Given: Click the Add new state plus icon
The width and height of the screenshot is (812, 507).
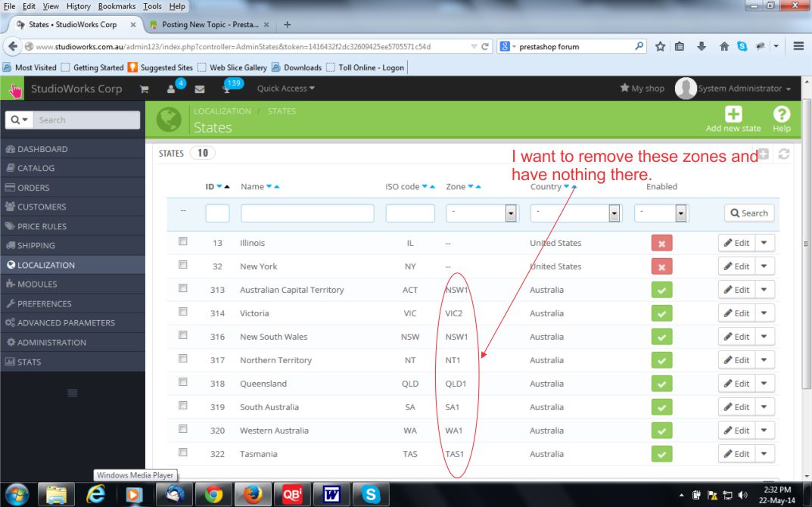Looking at the screenshot, I should (733, 114).
